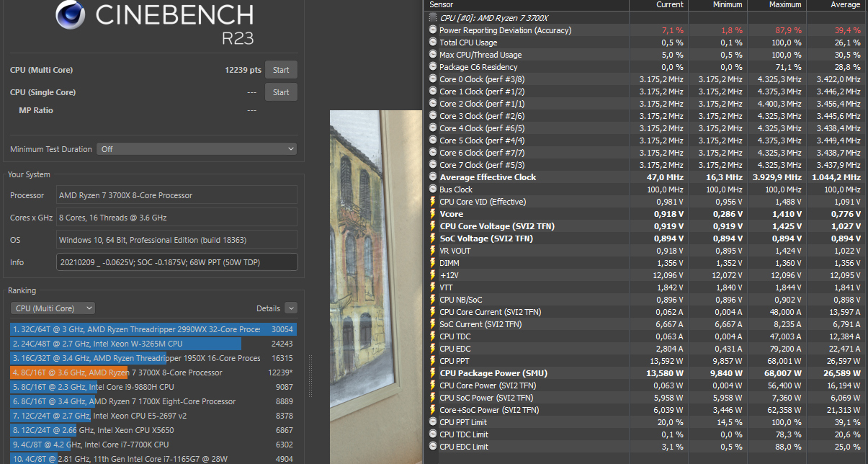Click the icon next to Max CPU/Thread Usage
The height and width of the screenshot is (464, 868).
click(433, 55)
